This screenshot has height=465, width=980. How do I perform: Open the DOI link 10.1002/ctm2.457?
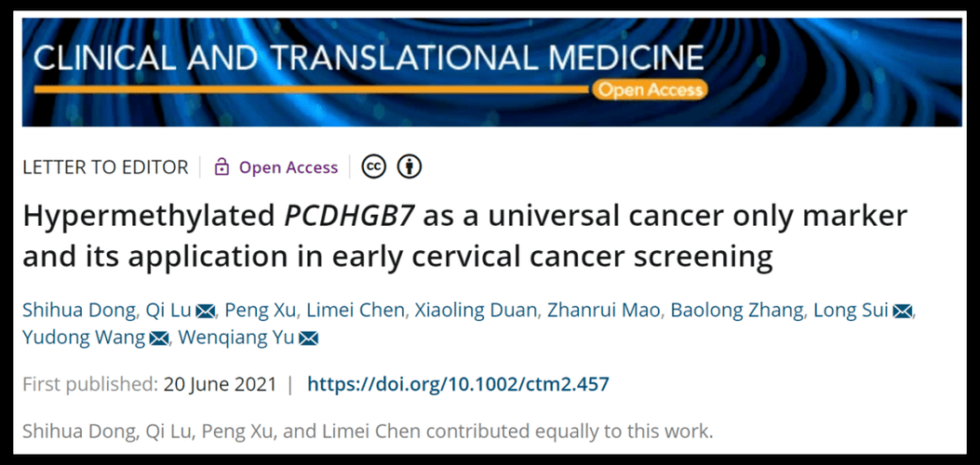tap(458, 384)
